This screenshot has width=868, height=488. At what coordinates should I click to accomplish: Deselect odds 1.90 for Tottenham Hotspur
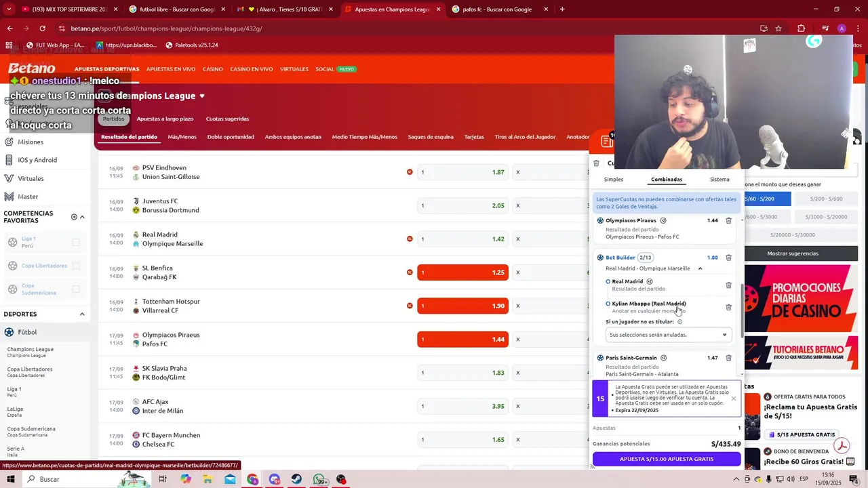tap(462, 306)
